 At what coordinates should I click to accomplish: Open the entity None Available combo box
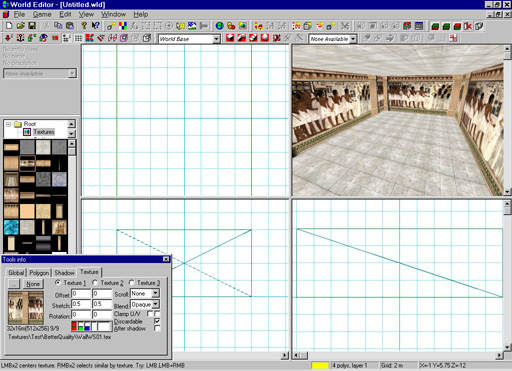point(40,73)
